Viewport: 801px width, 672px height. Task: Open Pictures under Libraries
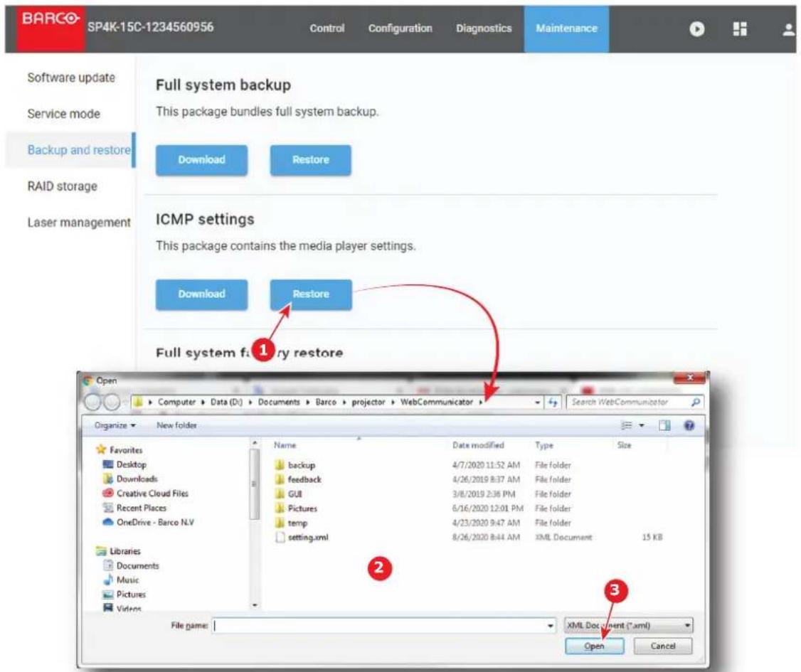(132, 594)
